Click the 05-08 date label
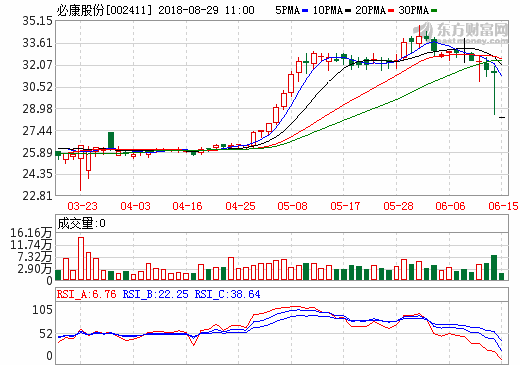The image size is (520, 365). pyautogui.click(x=292, y=206)
